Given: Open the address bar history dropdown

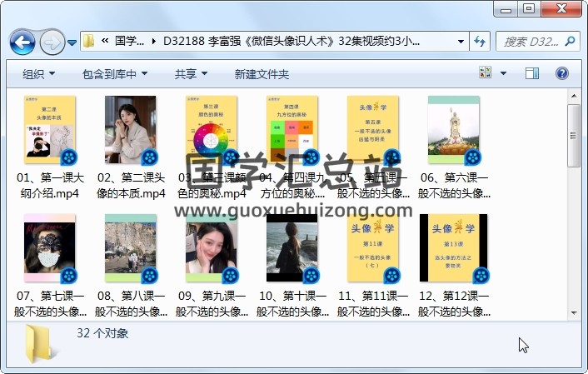Looking at the screenshot, I should pos(461,42).
